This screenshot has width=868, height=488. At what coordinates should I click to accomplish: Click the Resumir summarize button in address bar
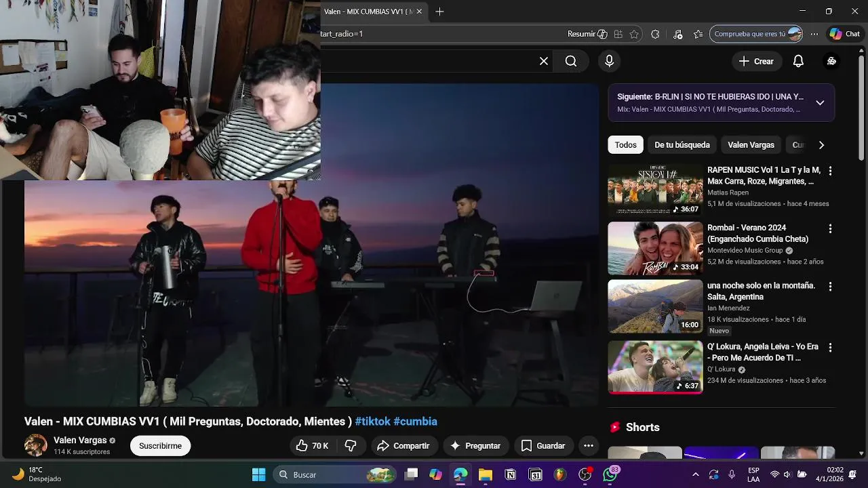(x=587, y=34)
